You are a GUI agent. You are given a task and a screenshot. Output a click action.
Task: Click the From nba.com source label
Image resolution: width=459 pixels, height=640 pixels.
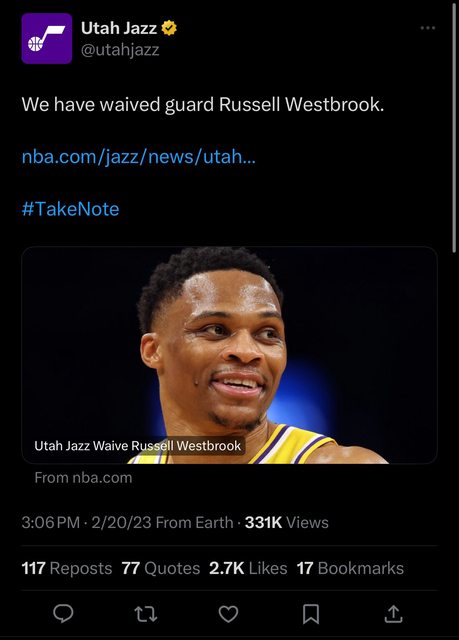pos(83,478)
